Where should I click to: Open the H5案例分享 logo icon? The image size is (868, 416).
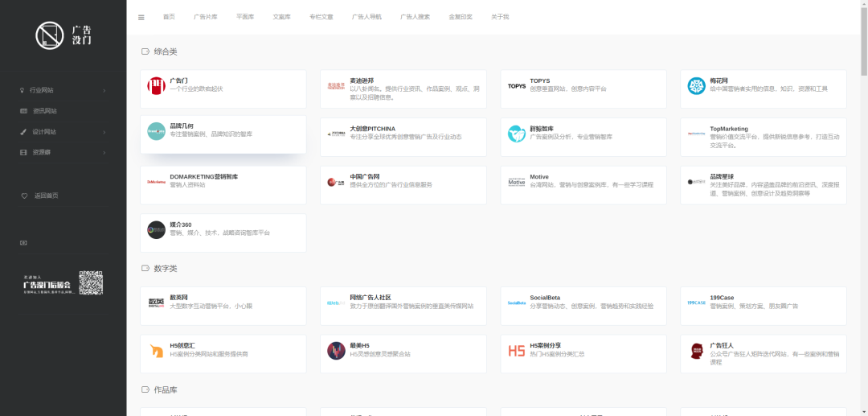[x=517, y=351]
